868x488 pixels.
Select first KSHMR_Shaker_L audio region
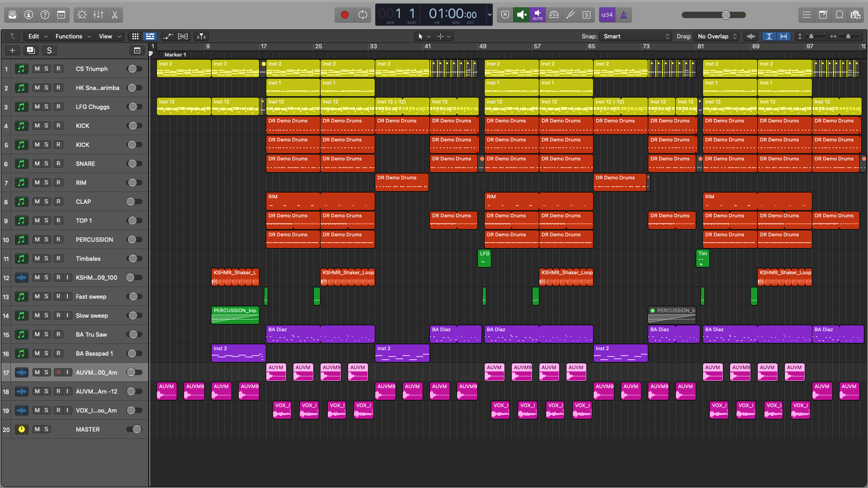pos(235,277)
